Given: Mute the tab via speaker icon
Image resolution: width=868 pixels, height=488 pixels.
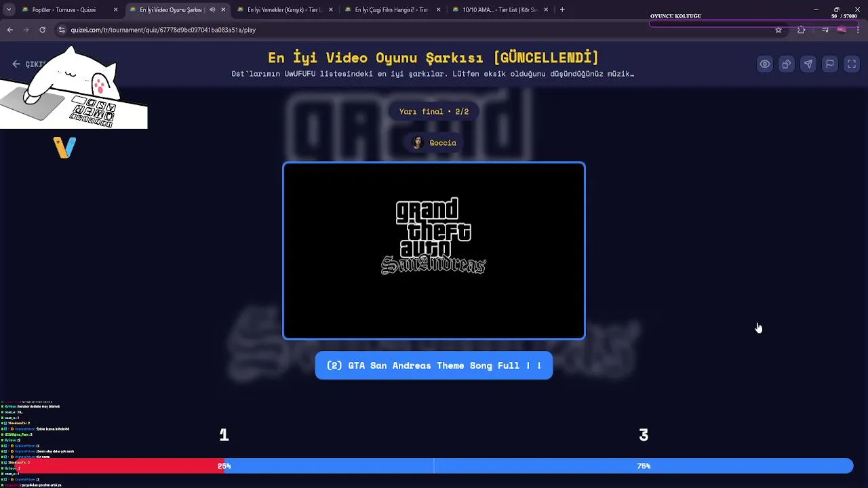Looking at the screenshot, I should (x=212, y=10).
